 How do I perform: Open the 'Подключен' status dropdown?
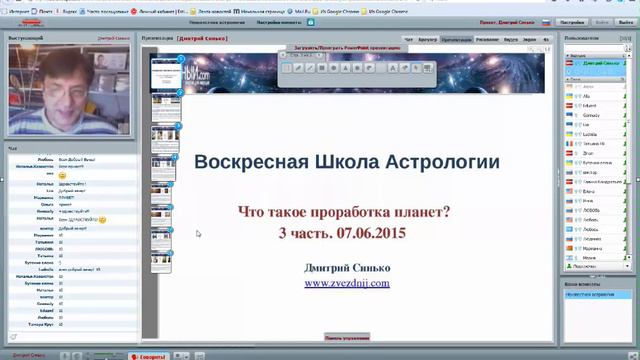click(x=598, y=266)
